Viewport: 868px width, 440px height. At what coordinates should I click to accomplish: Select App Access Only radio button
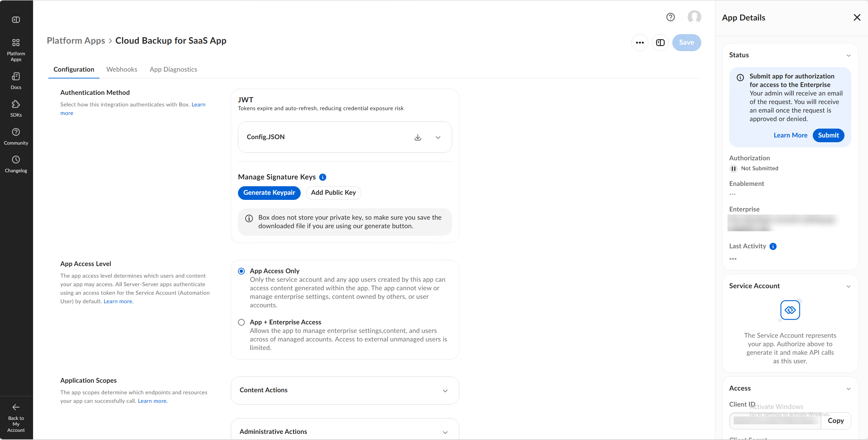pyautogui.click(x=241, y=271)
